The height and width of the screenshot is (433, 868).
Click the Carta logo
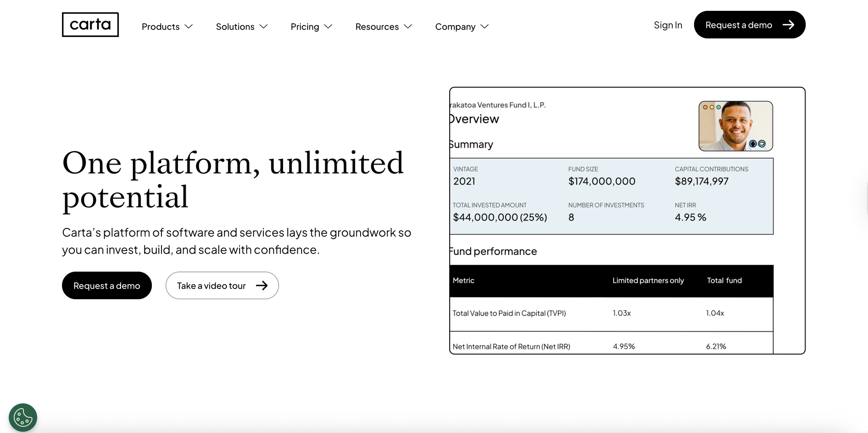pyautogui.click(x=90, y=25)
